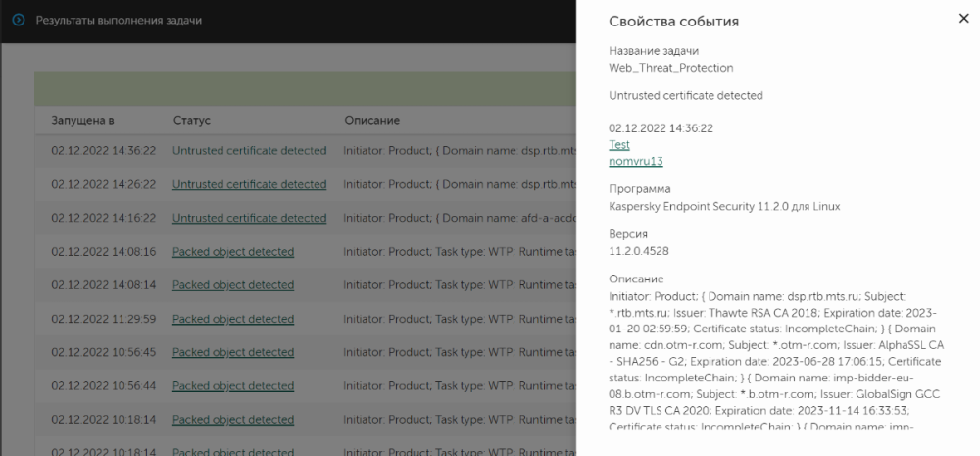The width and height of the screenshot is (980, 456).
Task: Select the 02.12.2022 11:29:59 timestamp cell
Action: coord(104,319)
